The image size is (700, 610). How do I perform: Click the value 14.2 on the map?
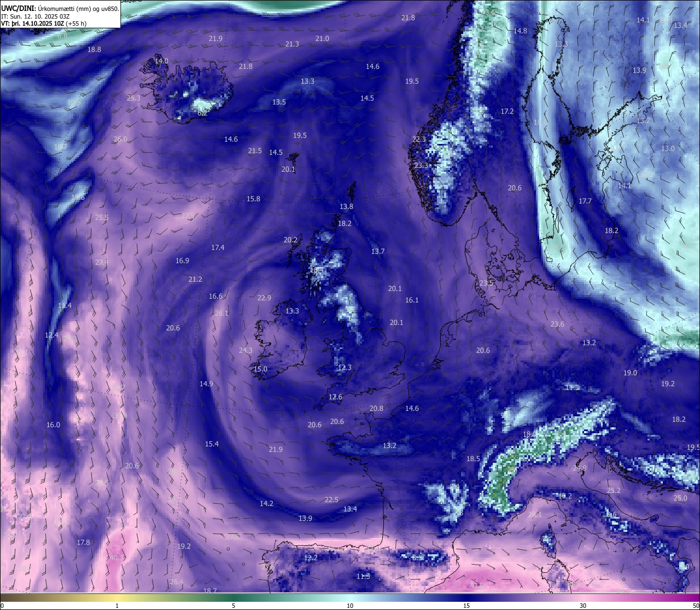[266, 503]
